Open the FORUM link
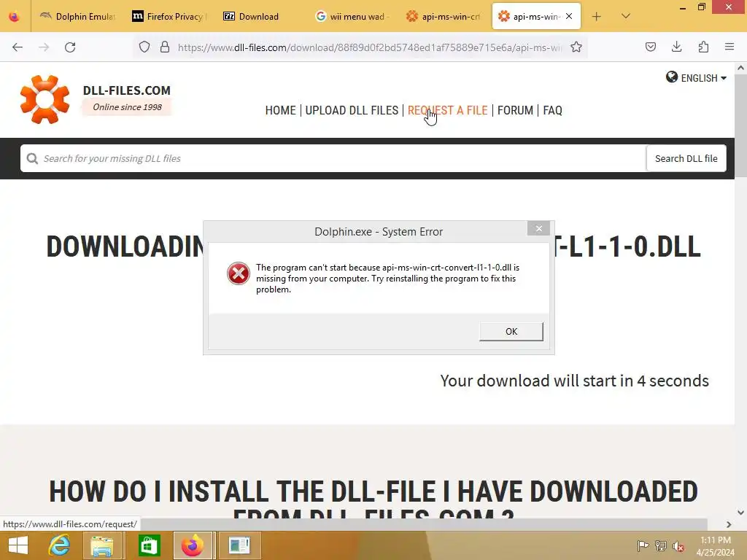 coord(515,111)
